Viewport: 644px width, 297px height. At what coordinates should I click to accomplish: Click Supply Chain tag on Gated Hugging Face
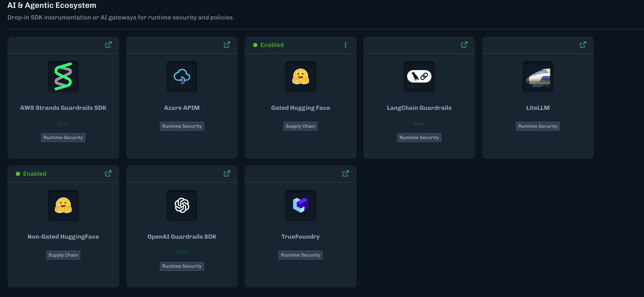pyautogui.click(x=300, y=126)
